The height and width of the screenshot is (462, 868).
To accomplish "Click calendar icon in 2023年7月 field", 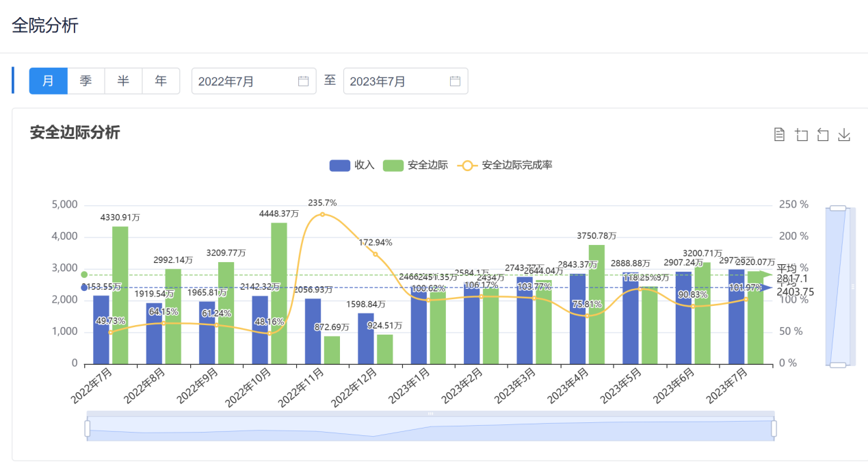I will (x=455, y=81).
